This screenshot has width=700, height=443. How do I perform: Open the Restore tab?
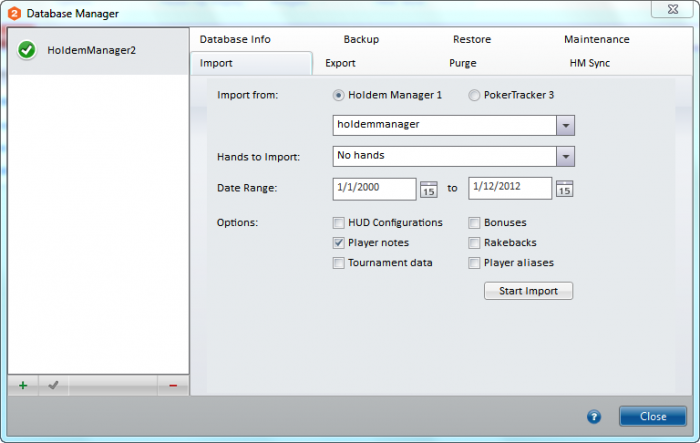472,39
